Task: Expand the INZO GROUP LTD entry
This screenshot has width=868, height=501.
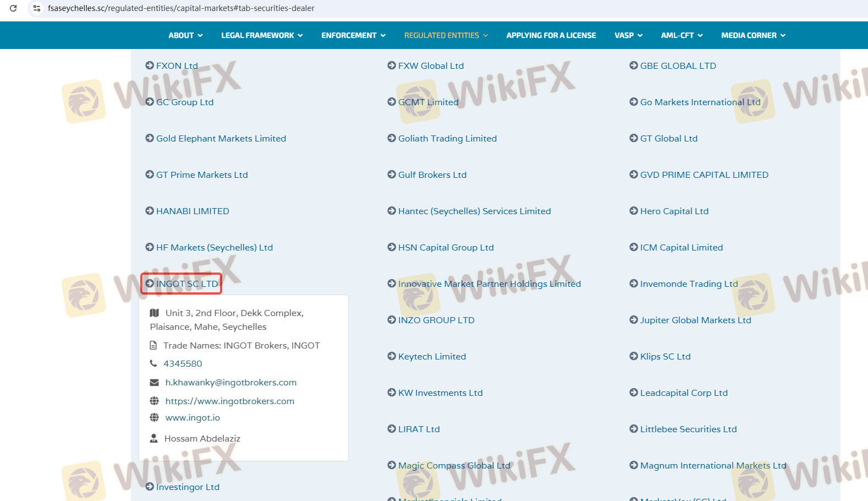Action: click(x=436, y=320)
